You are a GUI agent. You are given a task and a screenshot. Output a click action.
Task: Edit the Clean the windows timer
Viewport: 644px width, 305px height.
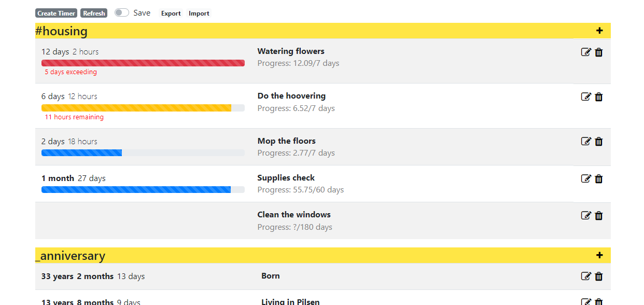[x=586, y=215]
